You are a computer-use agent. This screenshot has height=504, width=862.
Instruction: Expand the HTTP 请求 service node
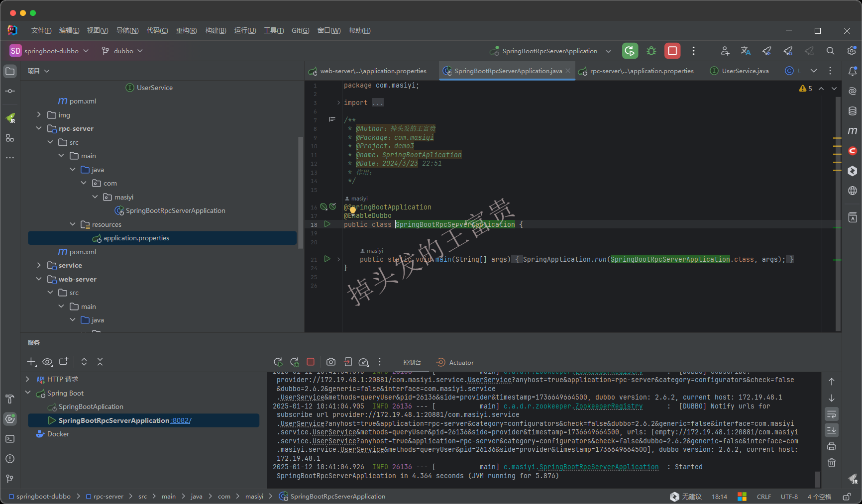pos(28,379)
